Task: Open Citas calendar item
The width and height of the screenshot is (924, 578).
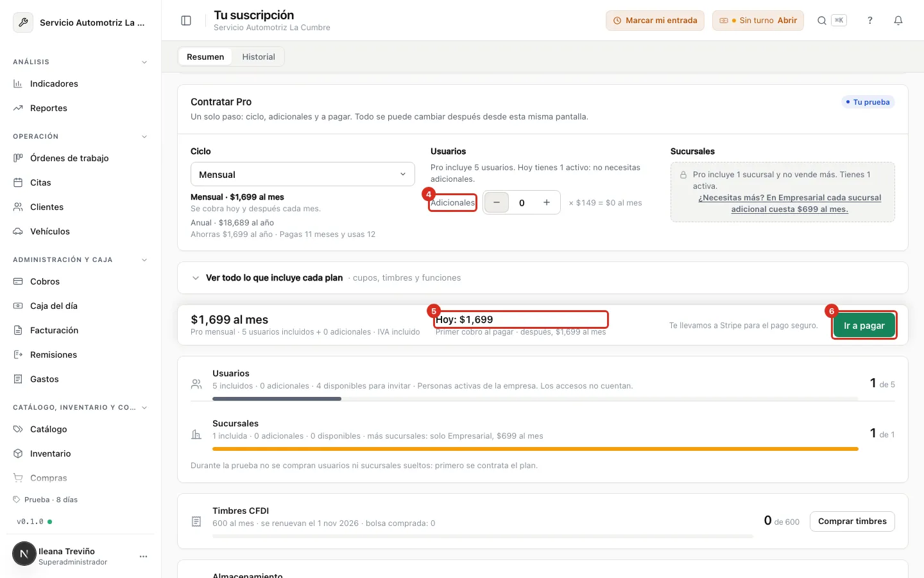Action: tap(80, 182)
